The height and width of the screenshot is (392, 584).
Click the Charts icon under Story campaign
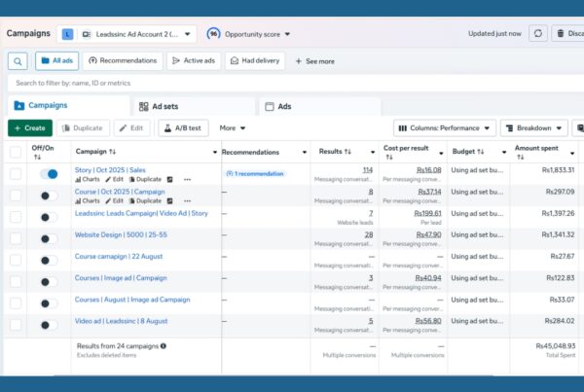pos(79,179)
